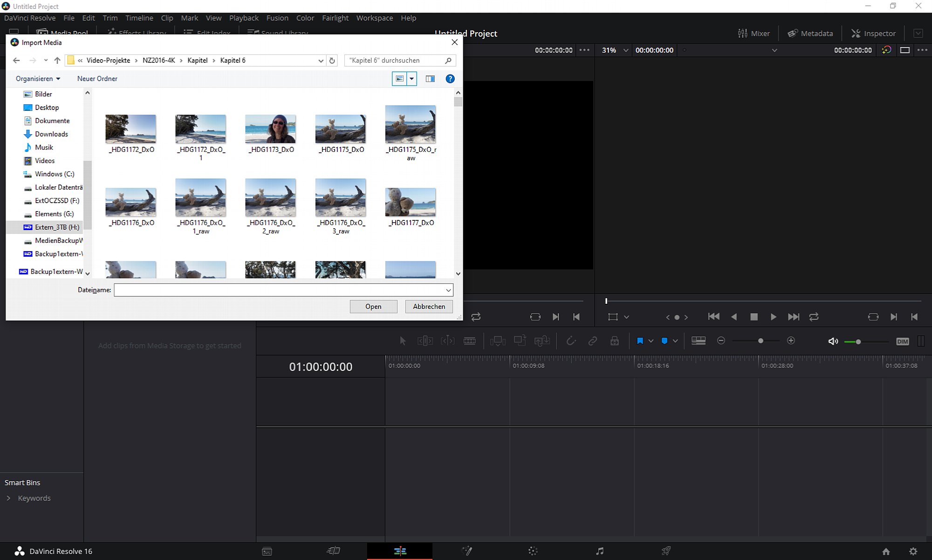Toggle the timeline Snapping magnet icon

pos(570,341)
